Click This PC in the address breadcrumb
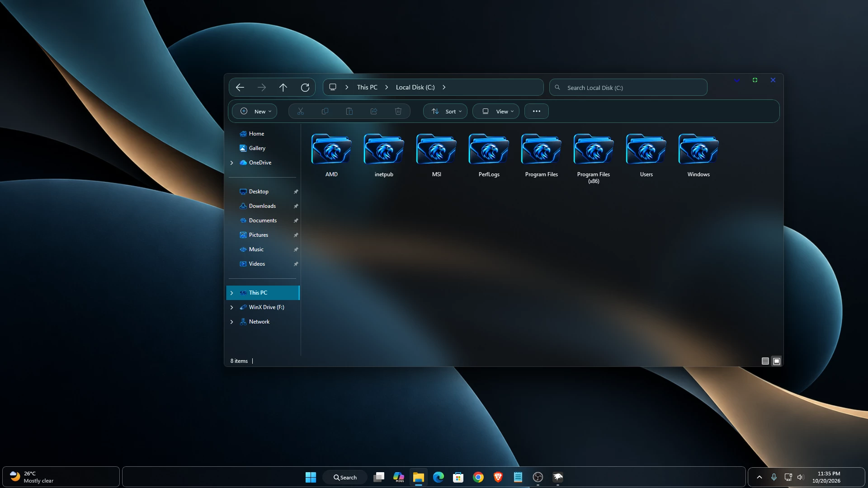The width and height of the screenshot is (868, 488). [367, 88]
